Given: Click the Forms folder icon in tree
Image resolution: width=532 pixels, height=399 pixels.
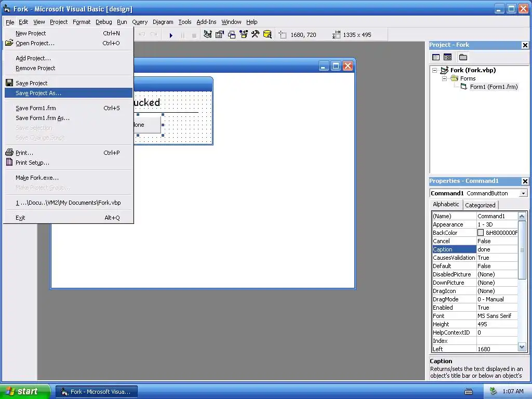Looking at the screenshot, I should [x=454, y=78].
